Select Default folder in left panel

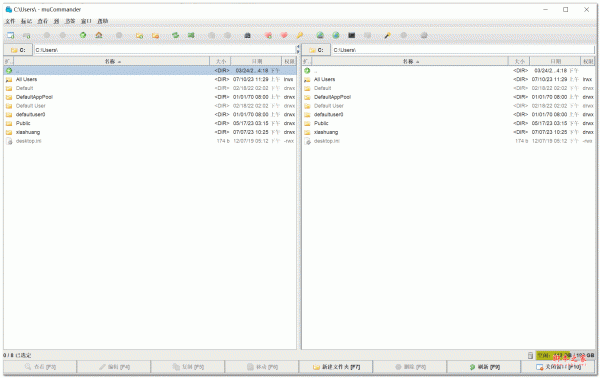pyautogui.click(x=150, y=88)
